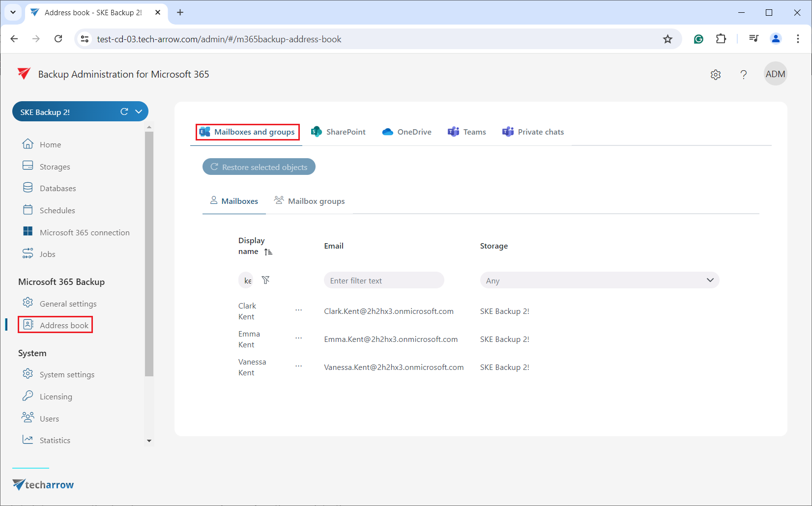
Task: Click Restore selected objects button
Action: pos(259,167)
